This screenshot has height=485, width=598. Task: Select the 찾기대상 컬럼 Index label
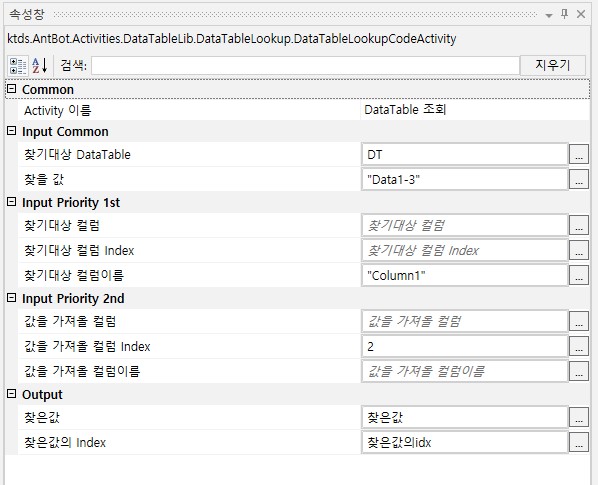79,251
